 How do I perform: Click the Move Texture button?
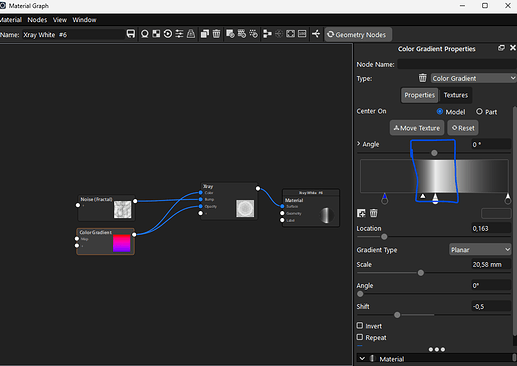click(x=417, y=128)
